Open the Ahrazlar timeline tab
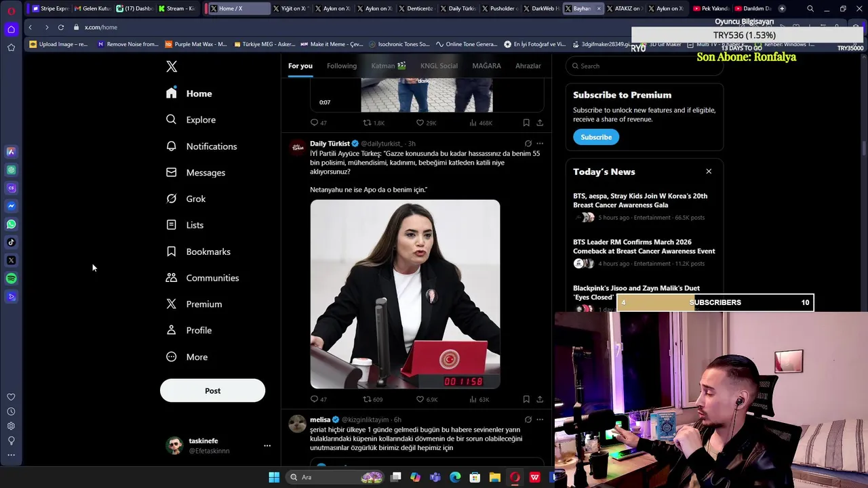 coord(528,66)
